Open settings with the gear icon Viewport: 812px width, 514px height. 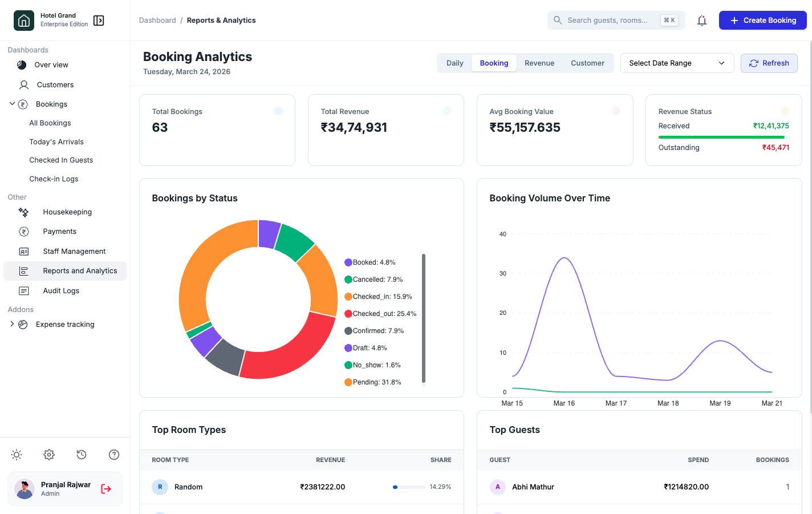(x=48, y=455)
